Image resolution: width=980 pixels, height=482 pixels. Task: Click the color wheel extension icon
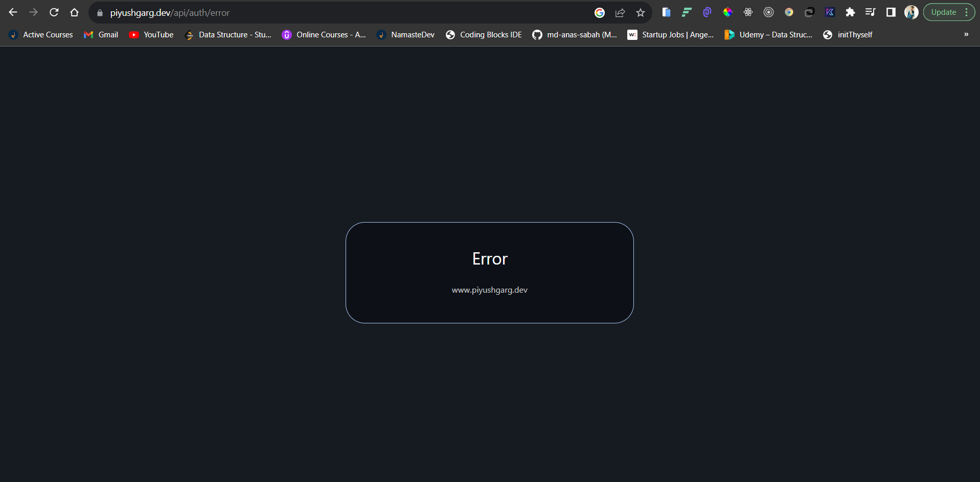727,12
